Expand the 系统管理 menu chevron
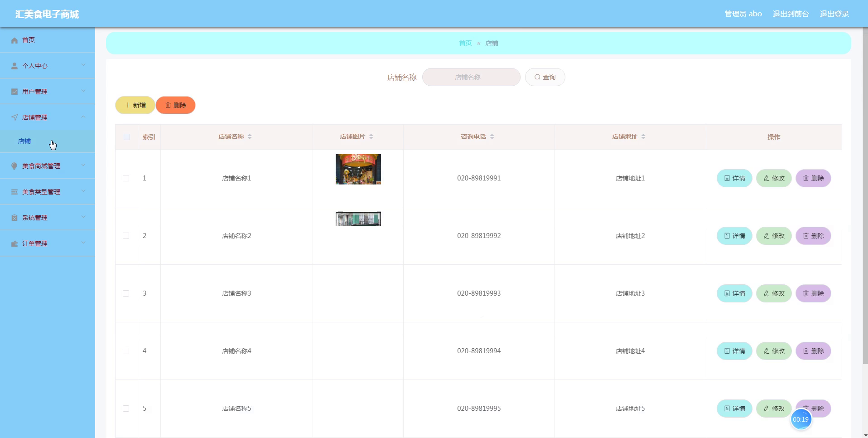The width and height of the screenshot is (868, 438). coord(83,217)
